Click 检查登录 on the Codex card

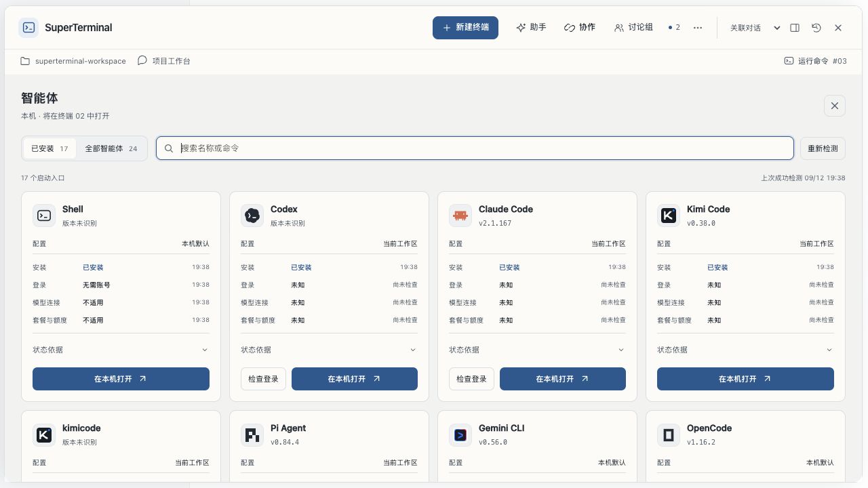(x=264, y=379)
